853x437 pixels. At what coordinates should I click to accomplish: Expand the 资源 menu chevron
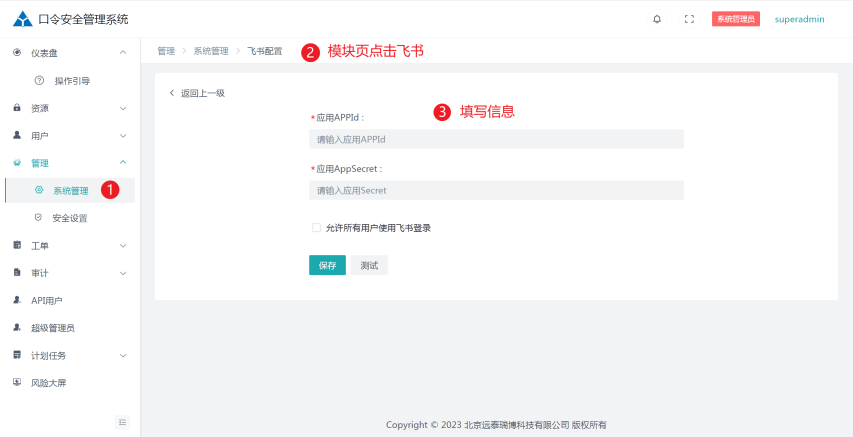pyautogui.click(x=123, y=108)
